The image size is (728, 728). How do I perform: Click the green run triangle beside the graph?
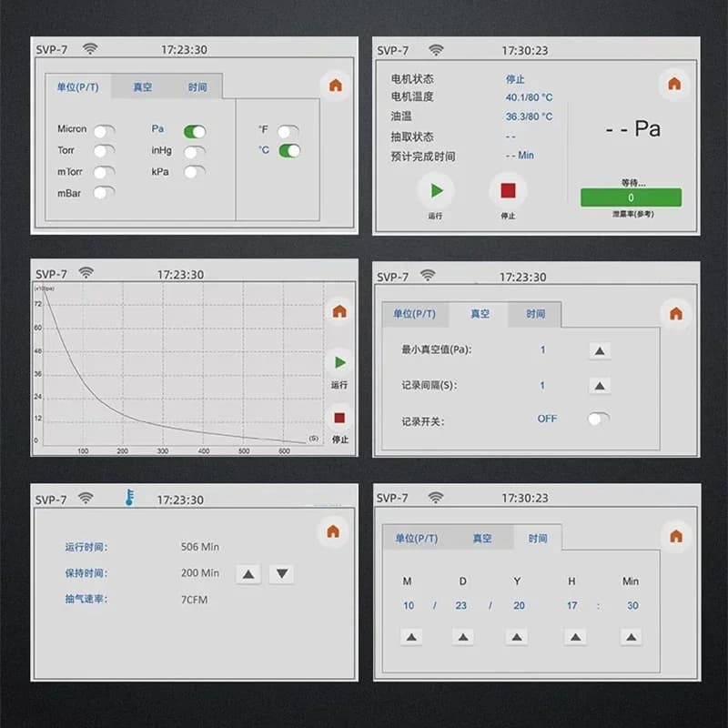(339, 362)
